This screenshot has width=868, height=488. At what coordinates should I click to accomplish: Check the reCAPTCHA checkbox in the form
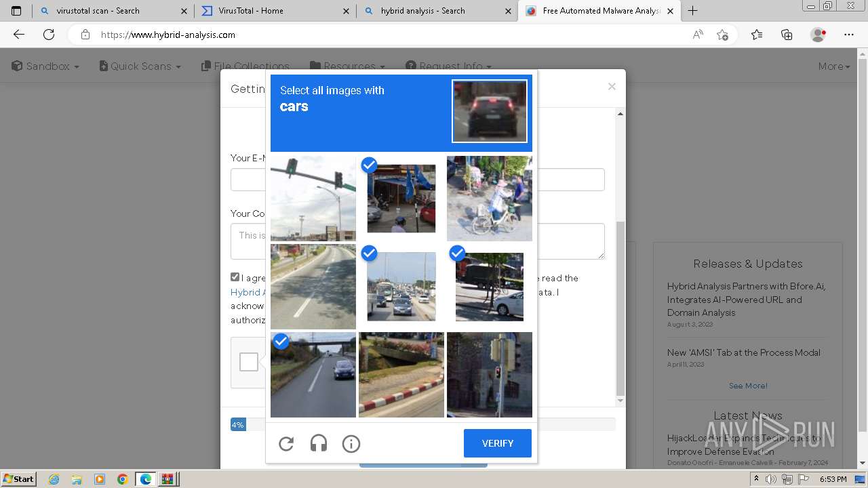pyautogui.click(x=249, y=362)
